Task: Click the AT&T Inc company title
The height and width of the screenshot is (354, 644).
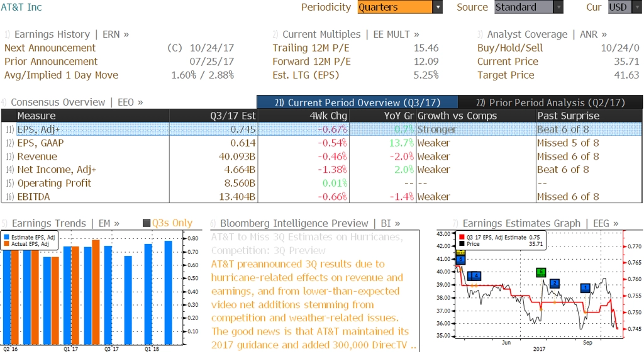Action: 21,7
